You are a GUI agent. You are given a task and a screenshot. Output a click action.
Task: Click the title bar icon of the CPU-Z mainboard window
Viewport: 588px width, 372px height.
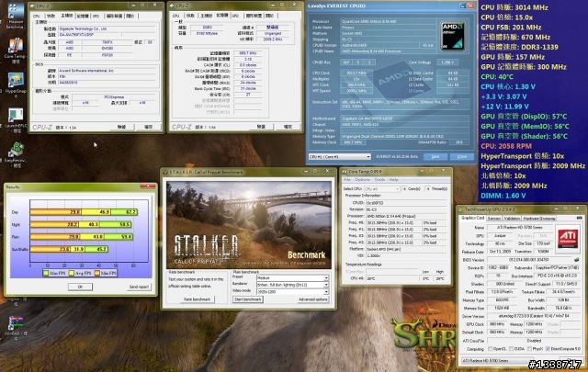pyautogui.click(x=32, y=6)
